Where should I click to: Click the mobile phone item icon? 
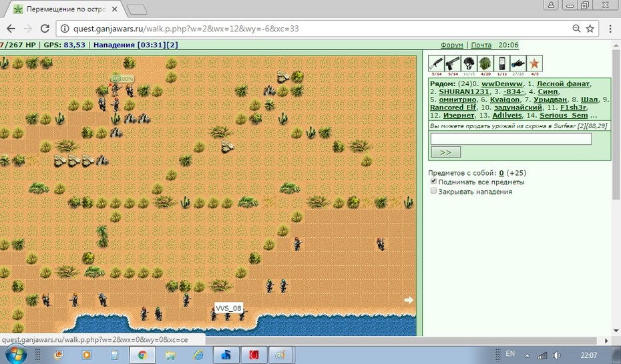click(x=501, y=63)
